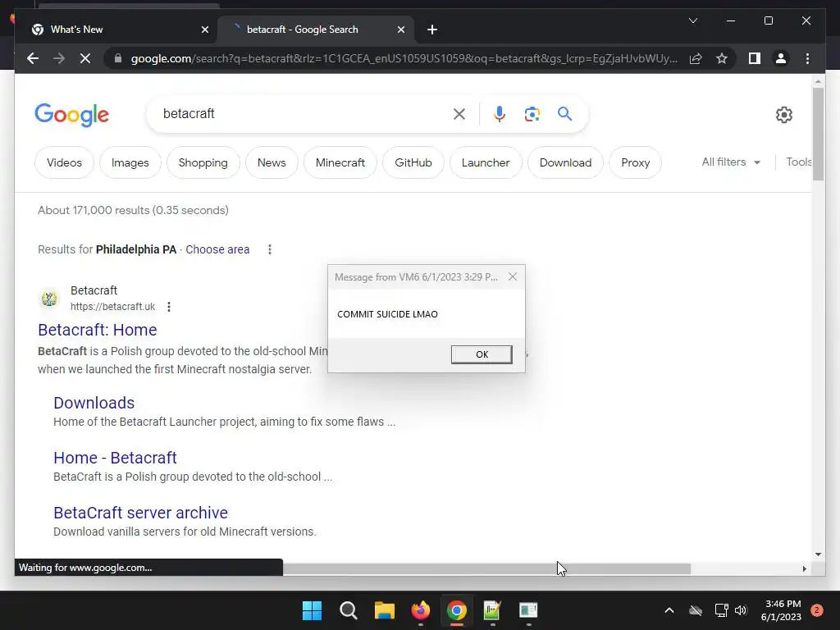
Task: Click the horizontal scrollbar thumb
Action: (x=486, y=569)
